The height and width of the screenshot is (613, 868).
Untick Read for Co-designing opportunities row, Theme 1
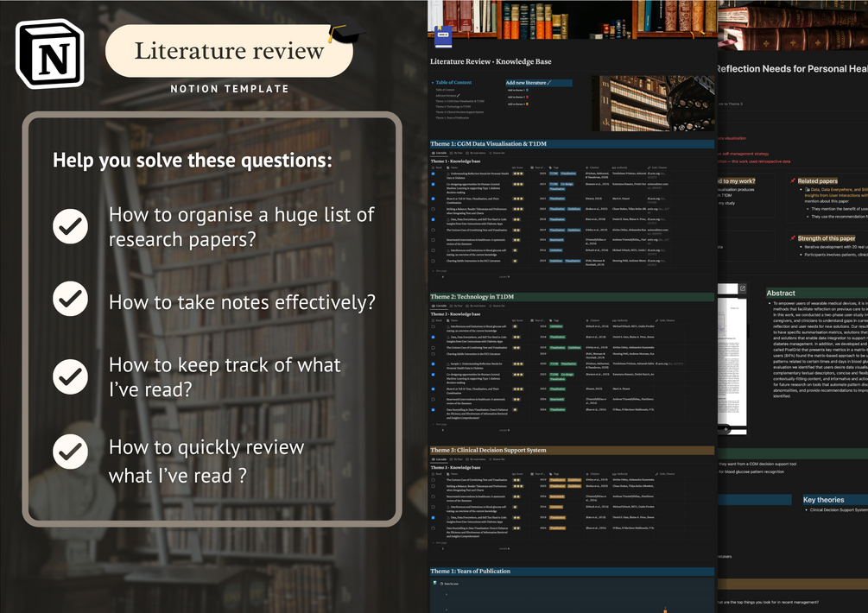433,184
